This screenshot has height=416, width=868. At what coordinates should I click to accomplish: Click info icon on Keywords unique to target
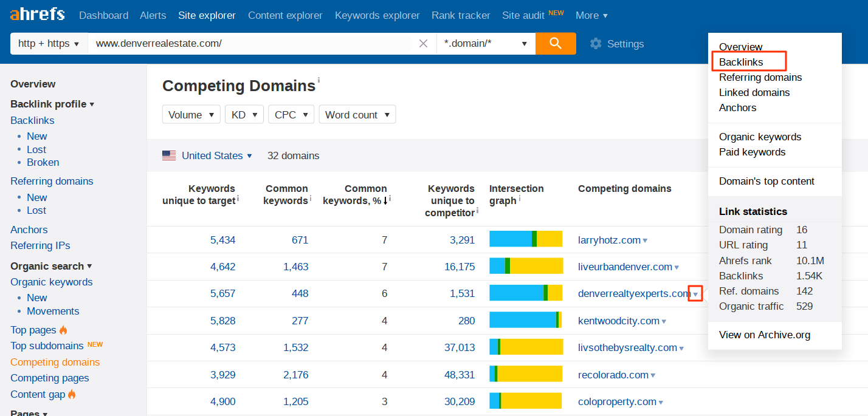238,198
